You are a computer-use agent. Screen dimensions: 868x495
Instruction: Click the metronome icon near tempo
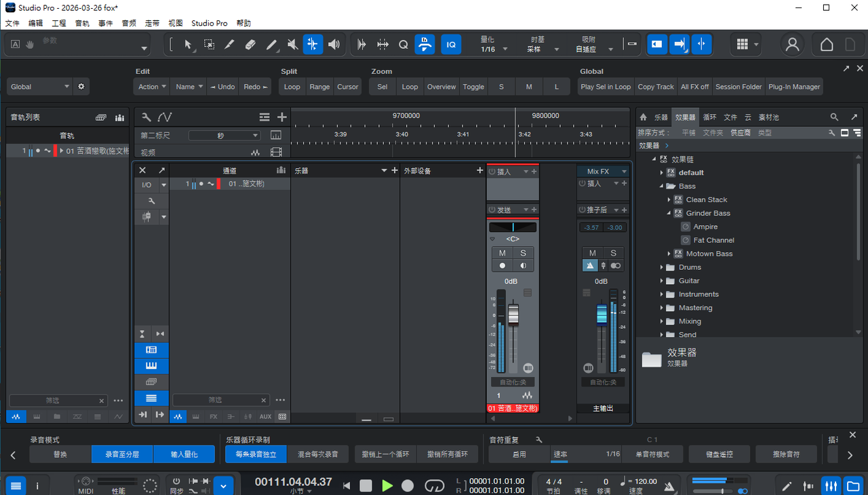click(670, 486)
